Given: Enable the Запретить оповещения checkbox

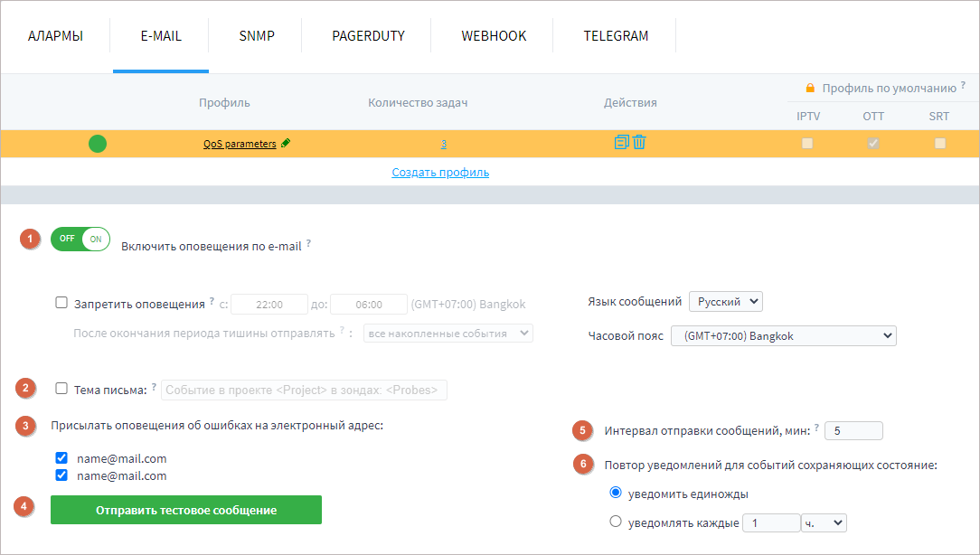Looking at the screenshot, I should tap(62, 302).
